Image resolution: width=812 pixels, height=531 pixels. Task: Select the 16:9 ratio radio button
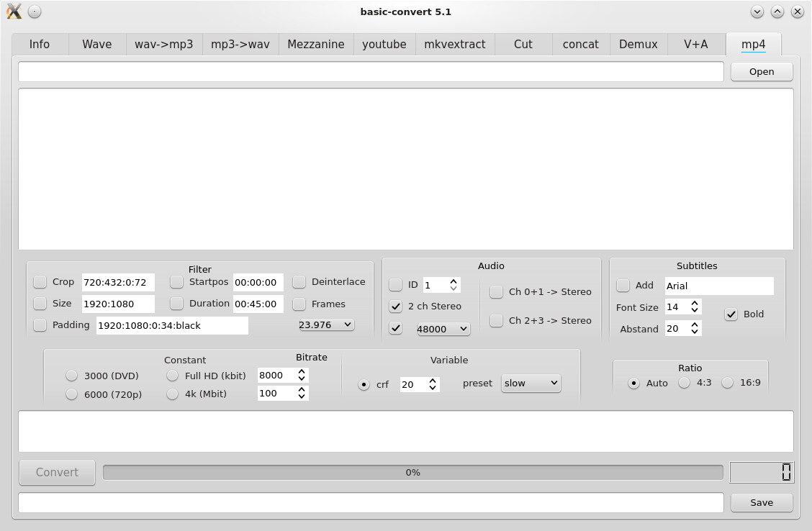tap(728, 383)
